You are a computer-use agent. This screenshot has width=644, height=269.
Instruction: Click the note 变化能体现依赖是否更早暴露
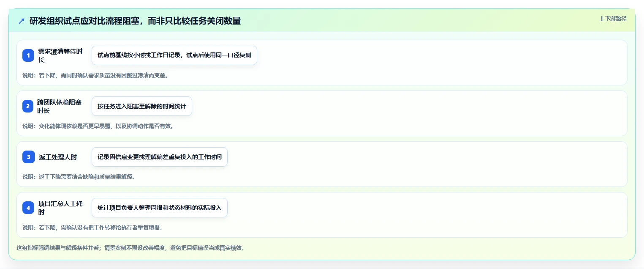[98, 126]
